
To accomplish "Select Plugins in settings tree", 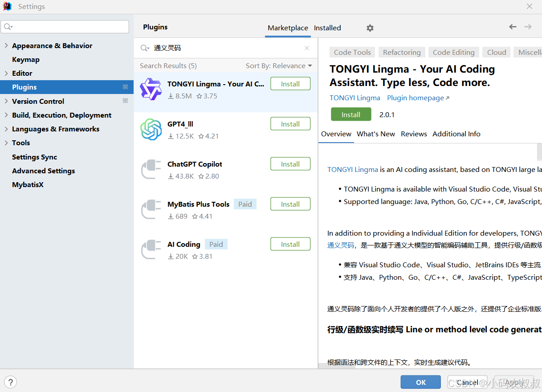I will point(67,87).
